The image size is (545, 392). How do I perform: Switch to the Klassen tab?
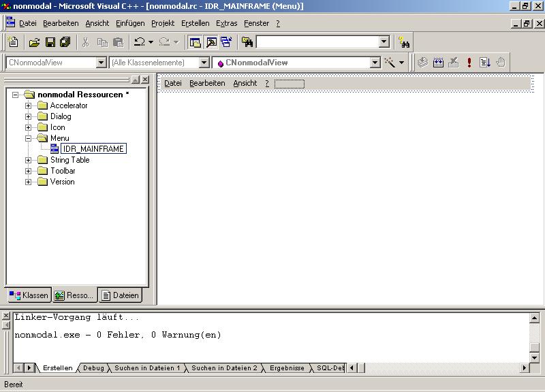tap(29, 295)
